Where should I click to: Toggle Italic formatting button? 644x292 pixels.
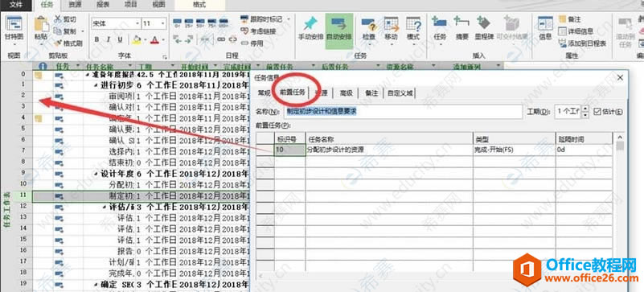(x=109, y=40)
